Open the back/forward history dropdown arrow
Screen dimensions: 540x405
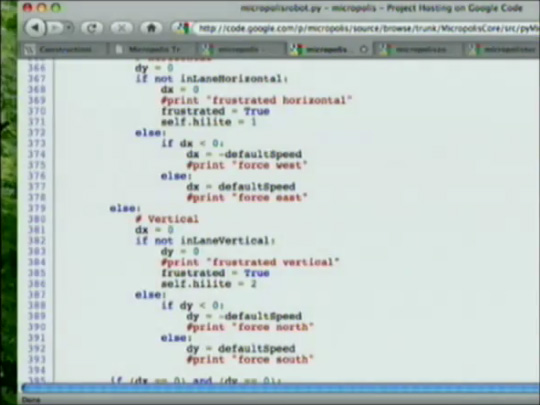69,28
